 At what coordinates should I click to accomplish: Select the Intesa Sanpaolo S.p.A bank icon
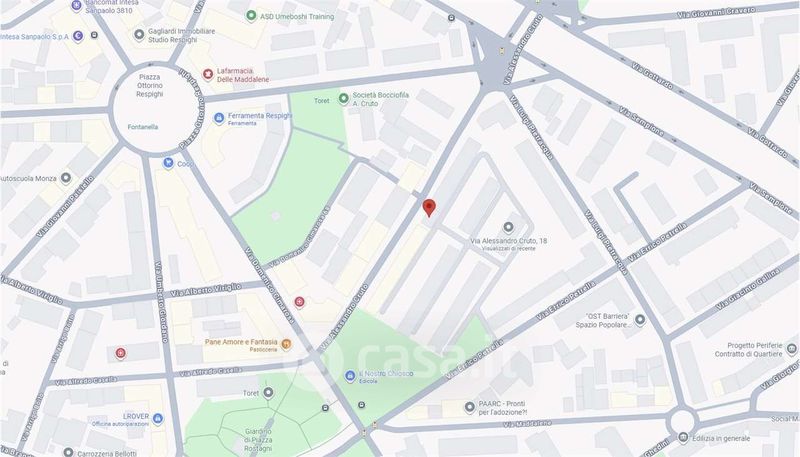point(78,36)
